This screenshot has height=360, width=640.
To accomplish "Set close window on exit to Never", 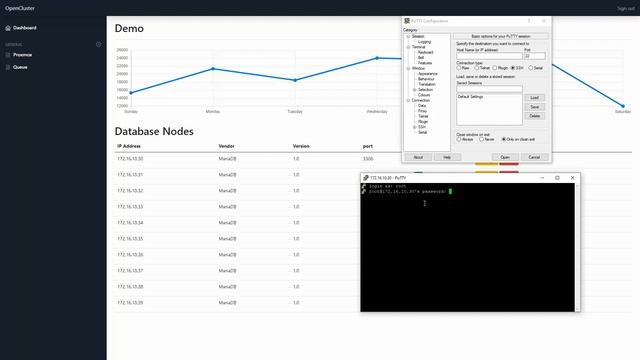I will point(481,140).
